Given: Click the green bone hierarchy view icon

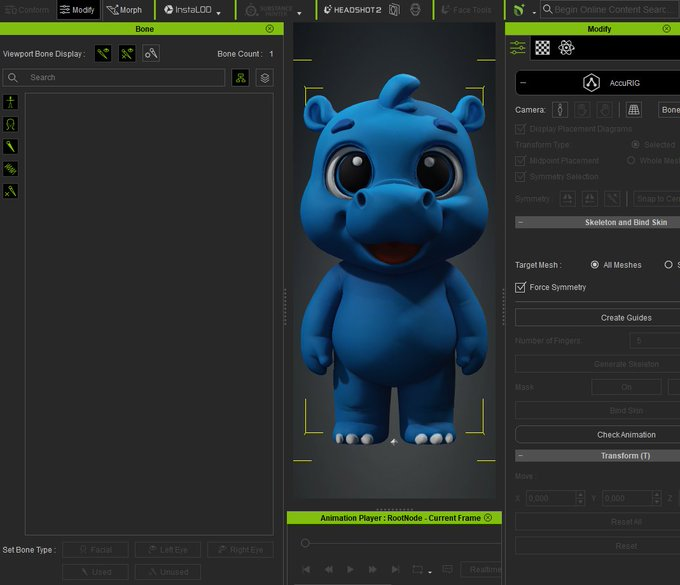Looking at the screenshot, I should pyautogui.click(x=240, y=78).
